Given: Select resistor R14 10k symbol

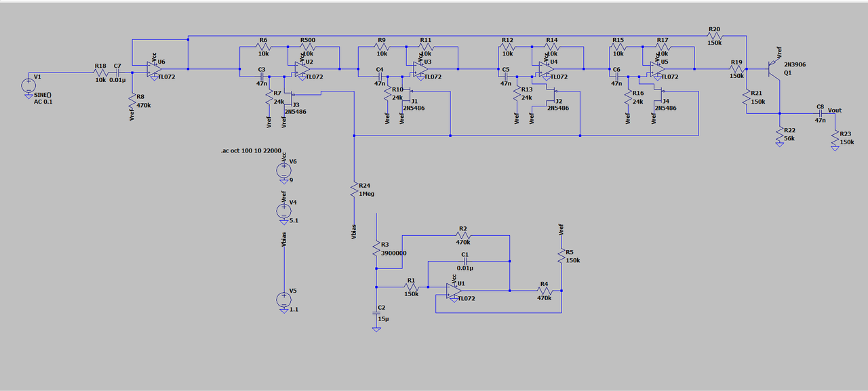Looking at the screenshot, I should tap(551, 47).
